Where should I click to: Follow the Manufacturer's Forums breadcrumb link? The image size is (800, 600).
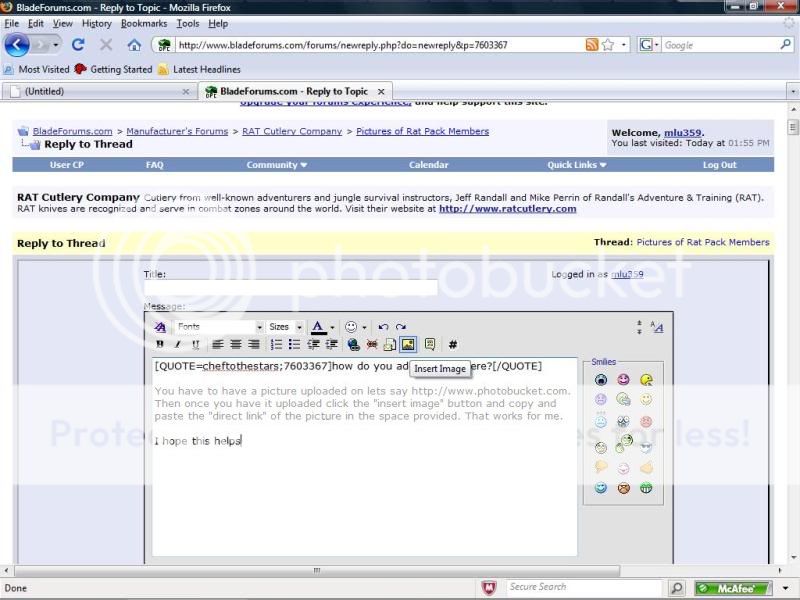click(x=177, y=131)
